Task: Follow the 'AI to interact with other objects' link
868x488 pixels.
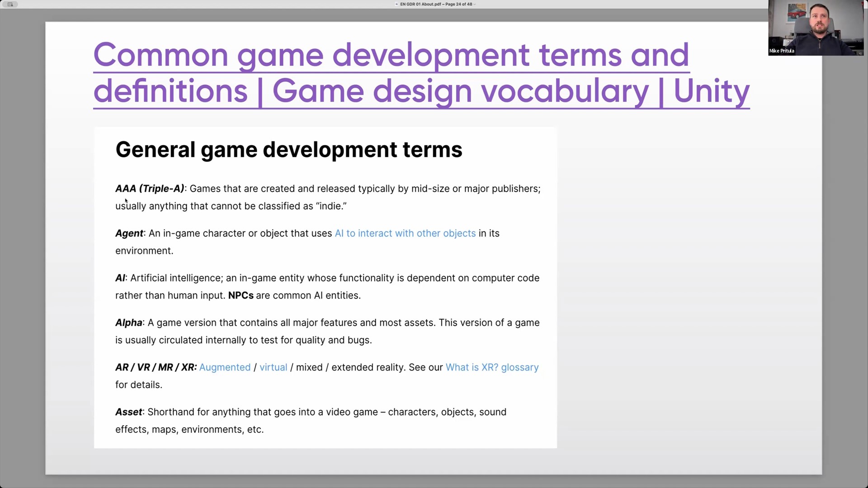Action: pos(405,233)
